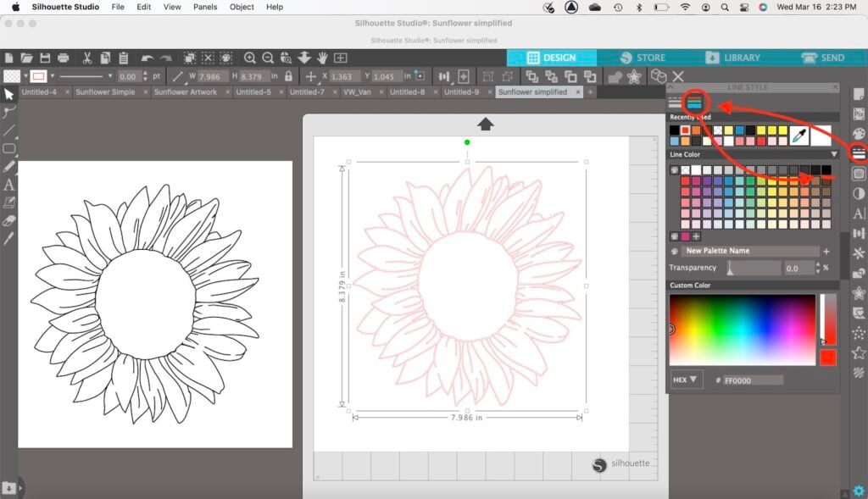Redo the last action
This screenshot has height=499, width=868.
click(165, 58)
